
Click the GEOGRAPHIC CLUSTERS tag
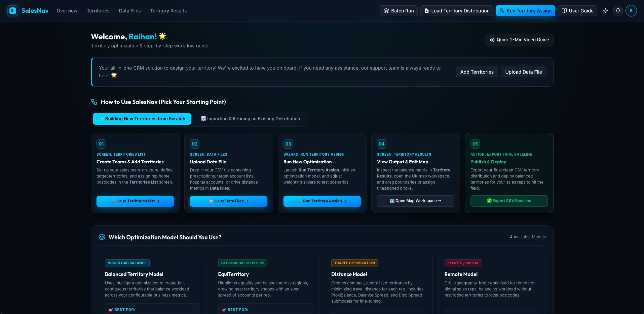coord(242,263)
